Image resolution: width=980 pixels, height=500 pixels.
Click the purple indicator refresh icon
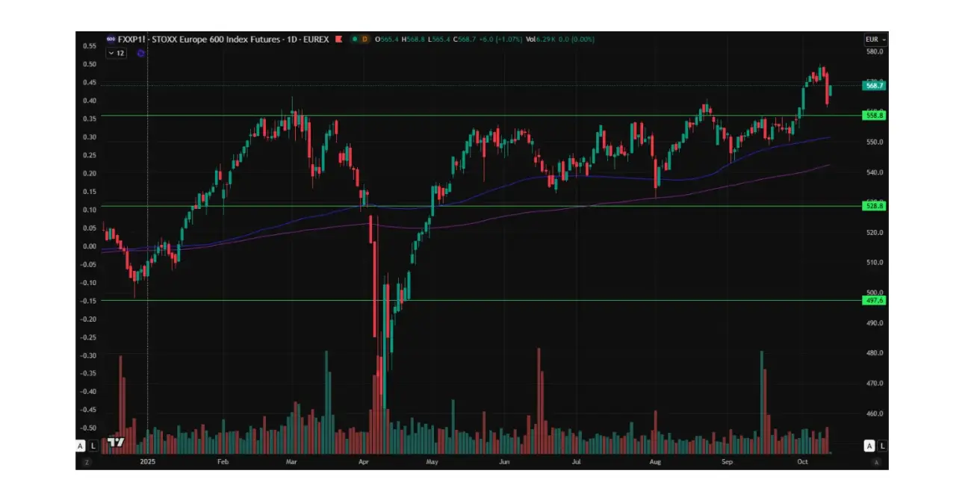click(140, 54)
